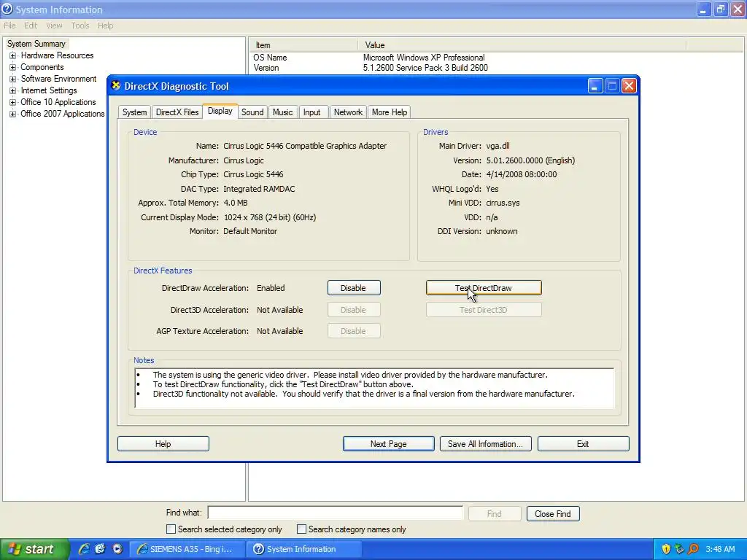Open the File menu in System Information
Screen dimensions: 747x560
coord(9,26)
